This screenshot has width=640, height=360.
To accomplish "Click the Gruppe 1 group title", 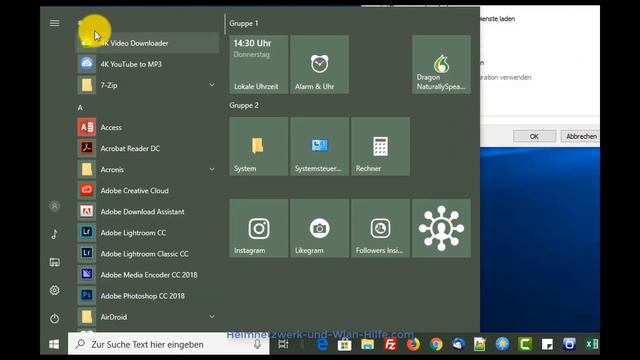I will point(244,24).
